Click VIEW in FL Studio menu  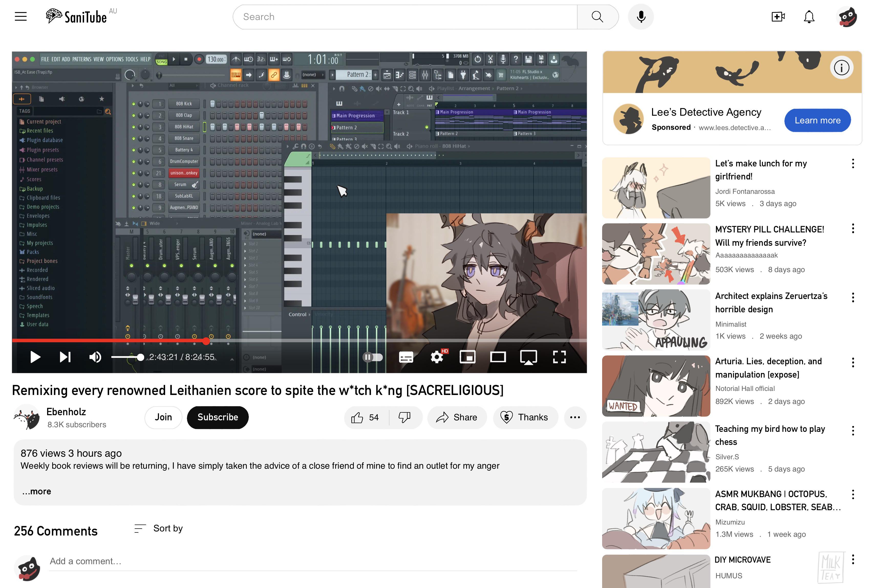(99, 59)
